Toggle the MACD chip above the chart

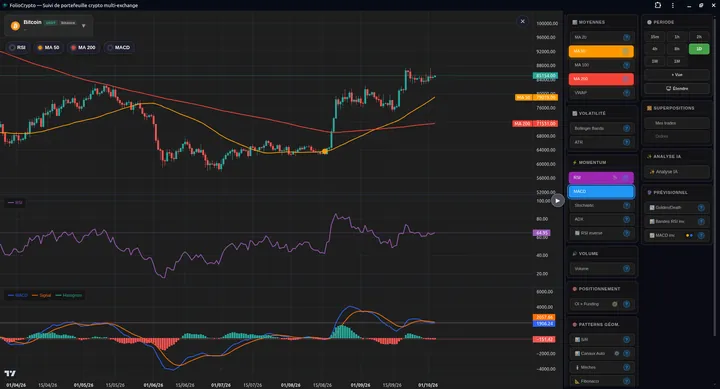coord(119,47)
